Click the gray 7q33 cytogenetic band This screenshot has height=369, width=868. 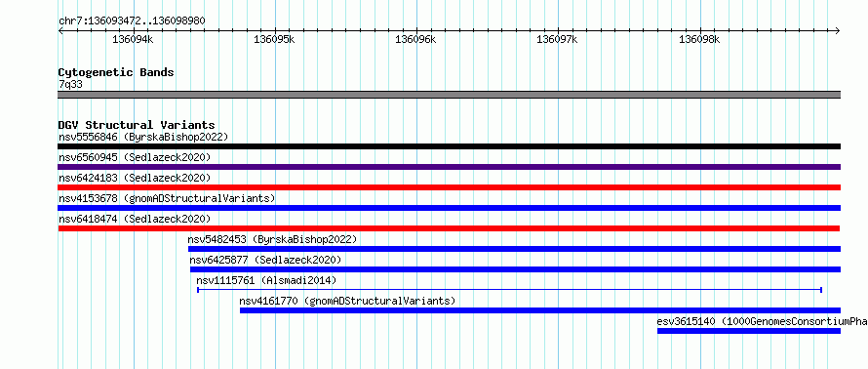pyautogui.click(x=449, y=95)
